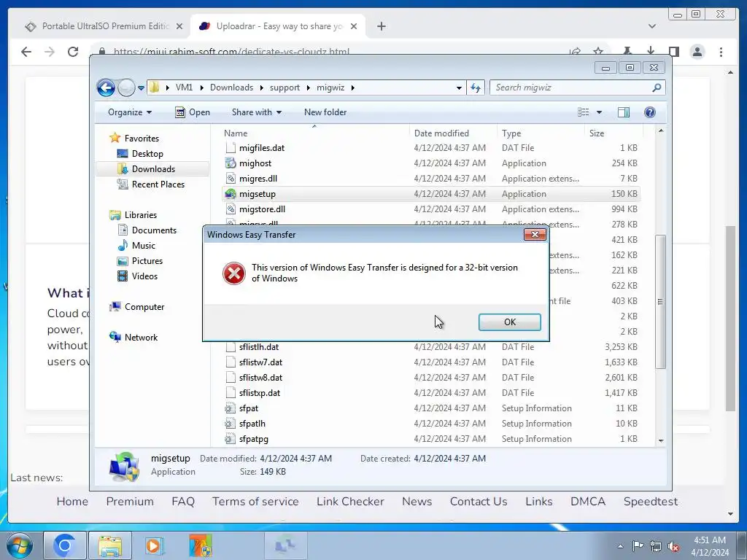Select the sflistw7.dat file
Screen dimensions: 747x560
260,362
